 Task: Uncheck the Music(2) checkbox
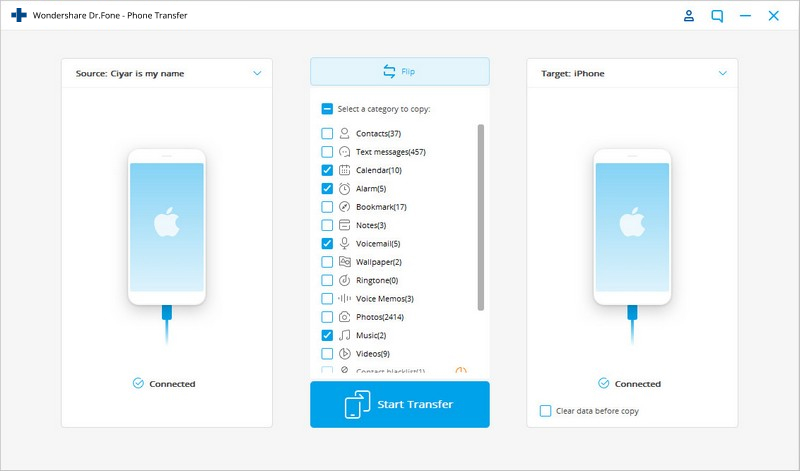click(327, 336)
